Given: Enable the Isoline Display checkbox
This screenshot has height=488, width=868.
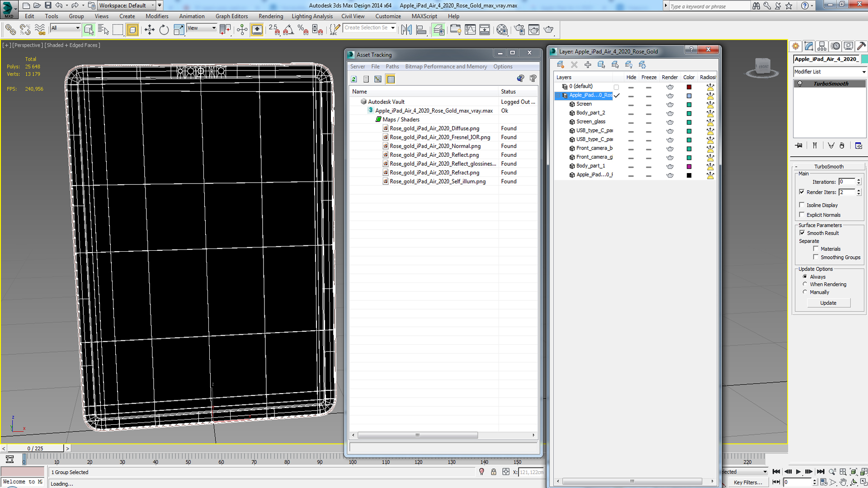Looking at the screenshot, I should (802, 205).
